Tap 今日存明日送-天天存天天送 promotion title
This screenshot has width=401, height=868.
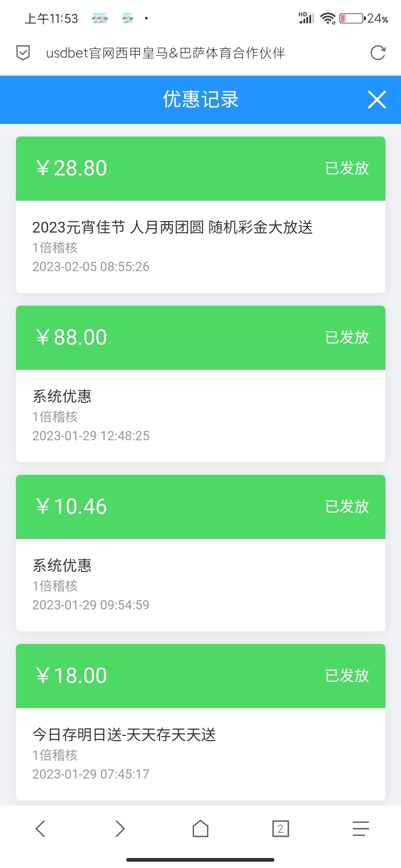coord(124,735)
